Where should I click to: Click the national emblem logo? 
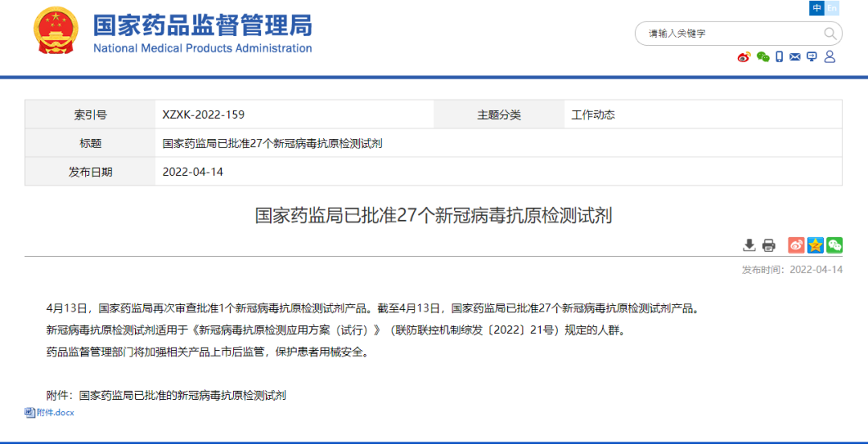coord(56,31)
